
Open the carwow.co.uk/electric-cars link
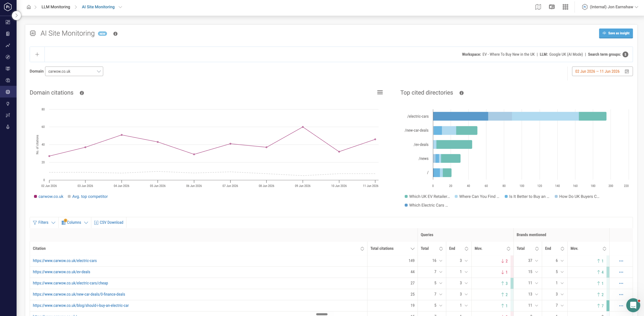(65, 261)
